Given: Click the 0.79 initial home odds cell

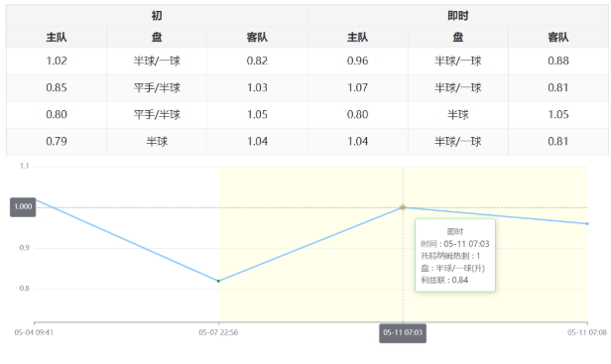Looking at the screenshot, I should (57, 141).
